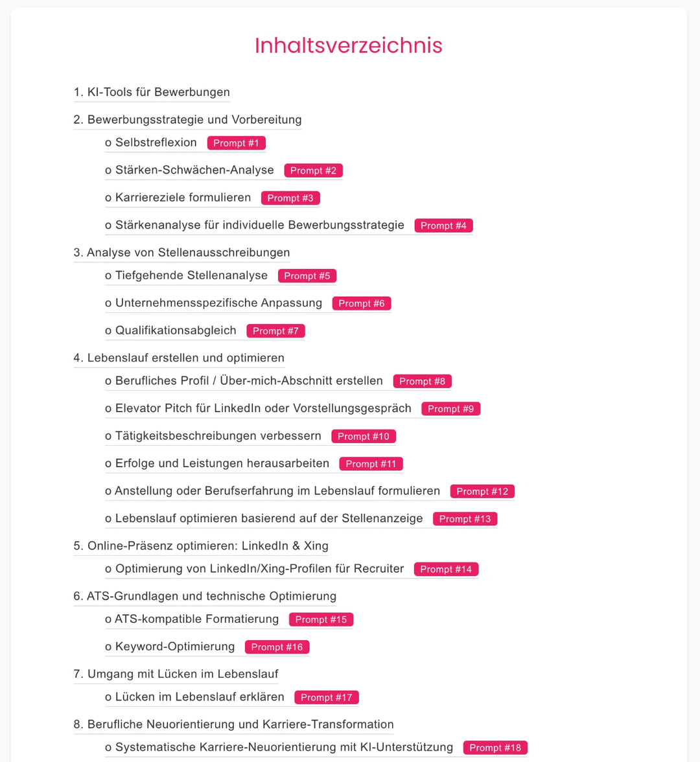
Task: Click the 'Selbstreflexion' entry
Action: click(x=156, y=143)
